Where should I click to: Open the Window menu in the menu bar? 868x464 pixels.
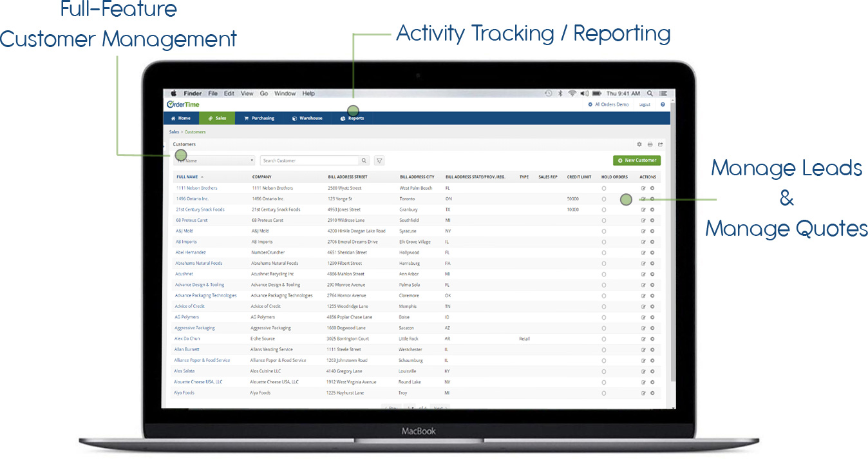pos(285,93)
